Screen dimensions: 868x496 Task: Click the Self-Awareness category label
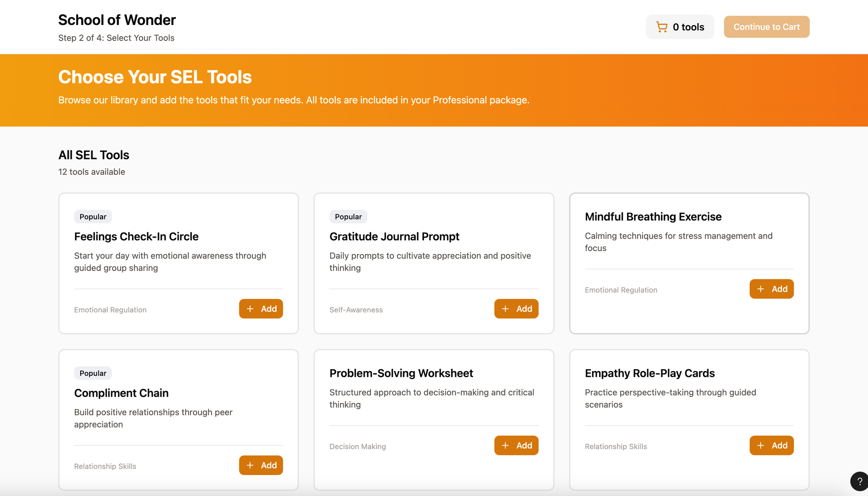point(356,310)
